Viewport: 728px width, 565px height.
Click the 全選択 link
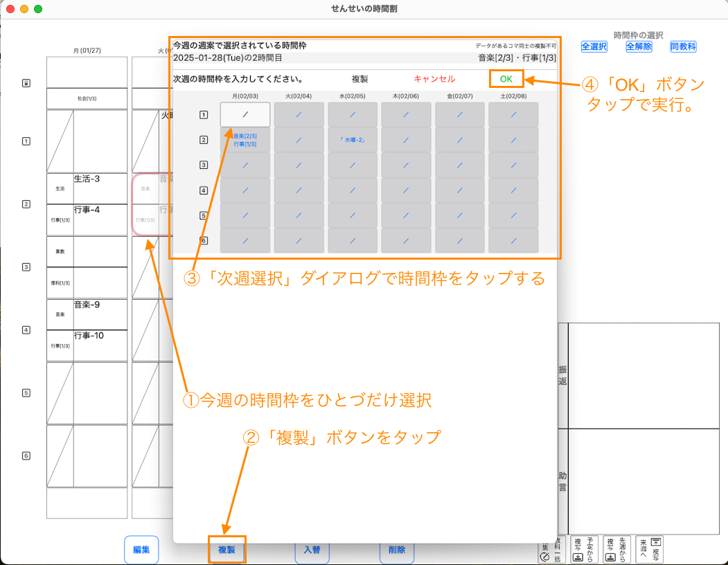coord(594,46)
